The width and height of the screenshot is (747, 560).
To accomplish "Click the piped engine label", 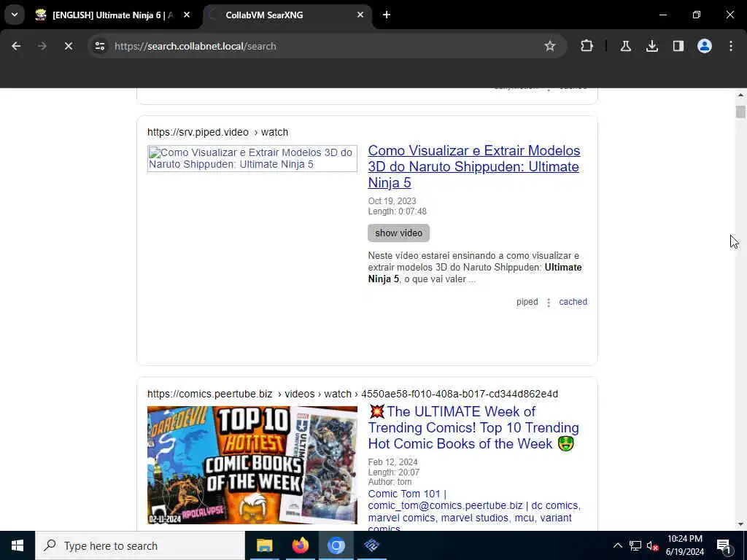I will (x=527, y=302).
